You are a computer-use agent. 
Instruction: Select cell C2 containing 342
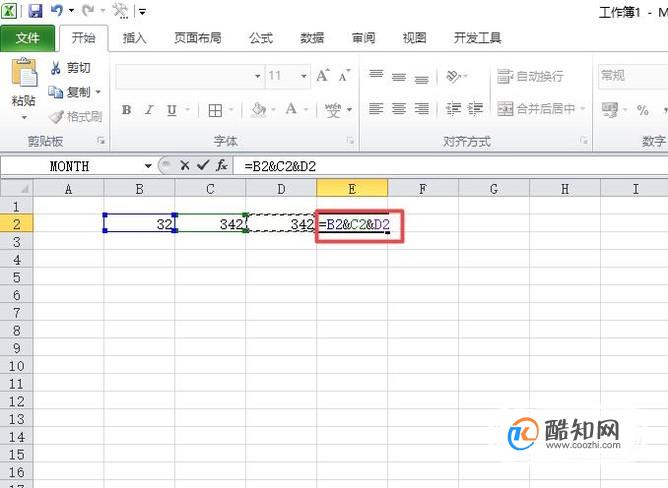pyautogui.click(x=210, y=223)
